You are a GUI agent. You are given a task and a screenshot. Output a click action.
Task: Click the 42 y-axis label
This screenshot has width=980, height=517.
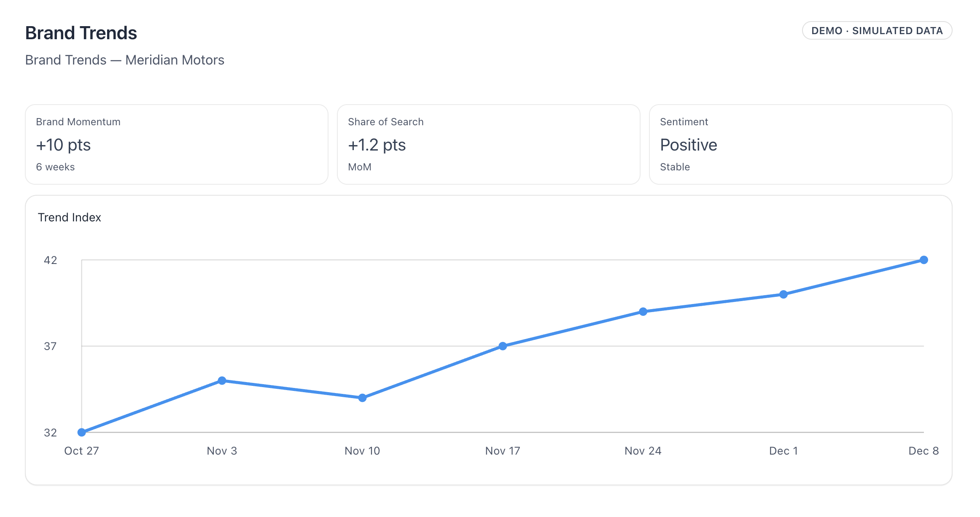(x=50, y=260)
